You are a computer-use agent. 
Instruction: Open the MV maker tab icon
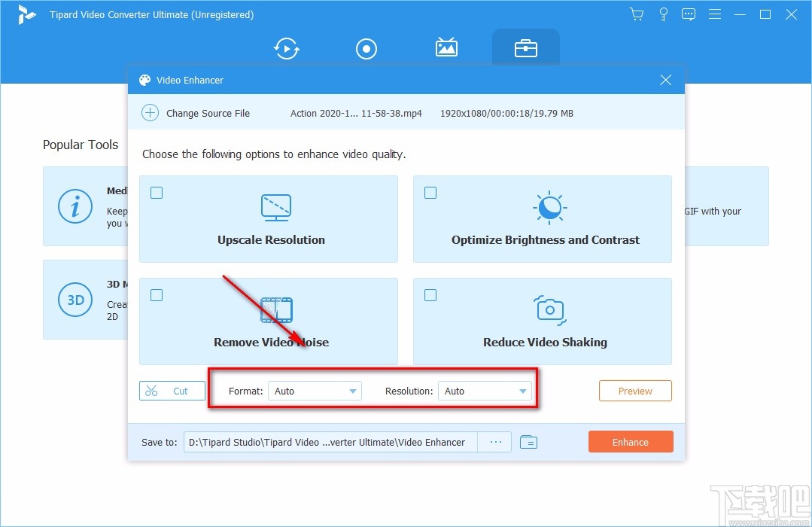[446, 47]
